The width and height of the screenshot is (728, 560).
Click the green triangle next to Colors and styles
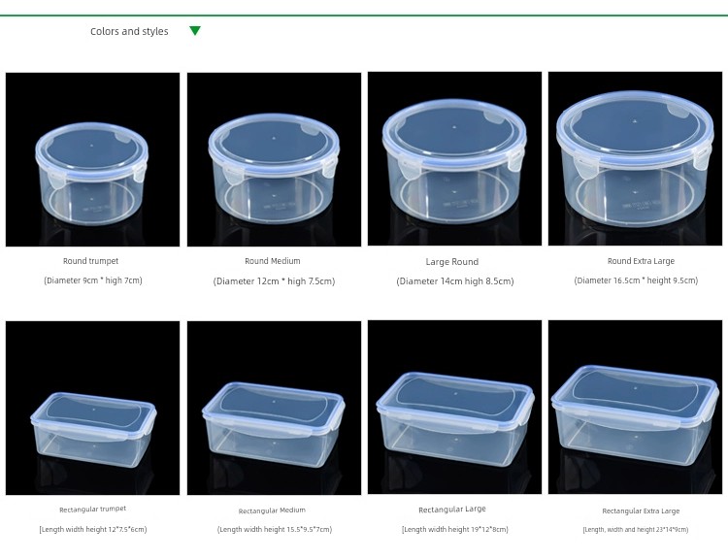(195, 31)
